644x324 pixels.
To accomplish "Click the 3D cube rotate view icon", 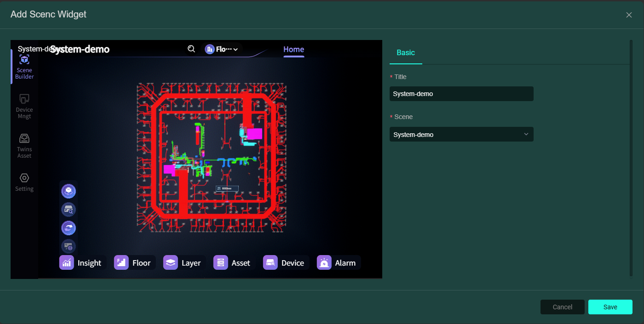I will point(69,191).
